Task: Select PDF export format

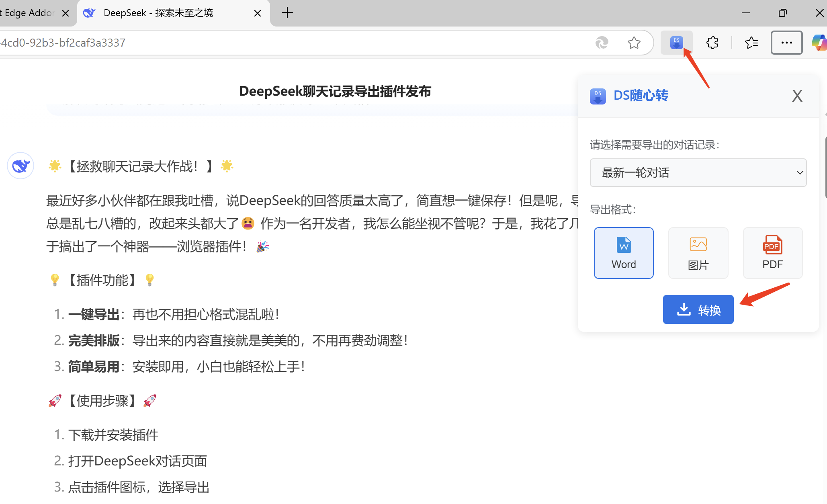Action: pos(772,253)
